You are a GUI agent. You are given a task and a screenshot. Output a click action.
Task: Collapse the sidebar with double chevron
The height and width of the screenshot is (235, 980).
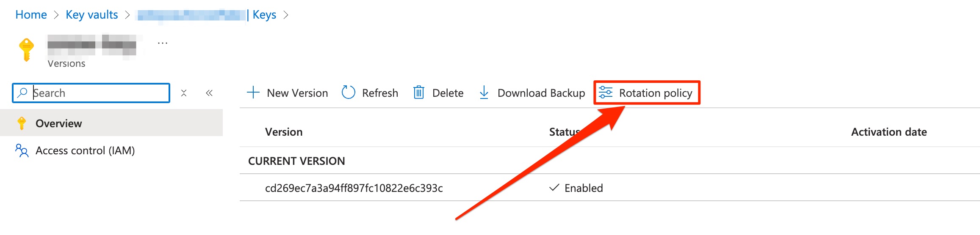coord(209,93)
